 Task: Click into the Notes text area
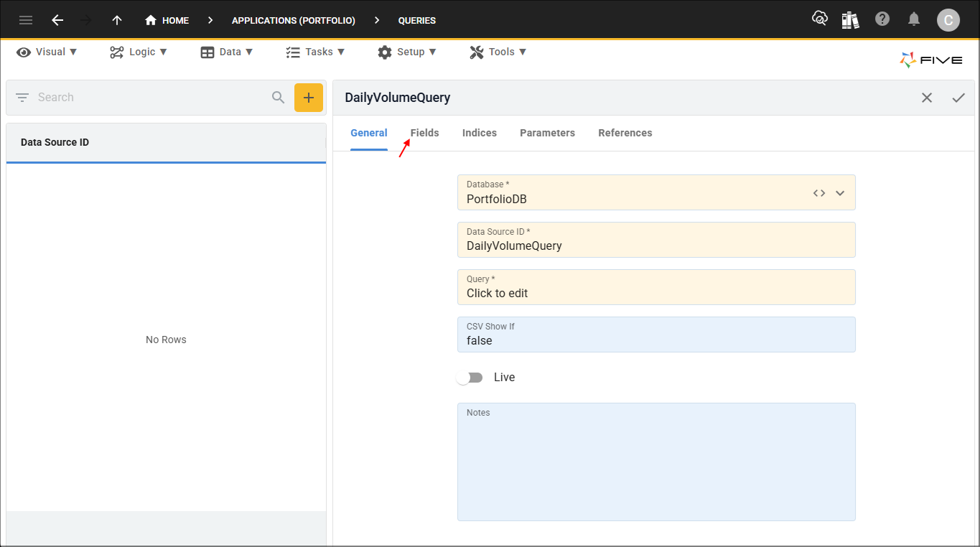pyautogui.click(x=656, y=462)
